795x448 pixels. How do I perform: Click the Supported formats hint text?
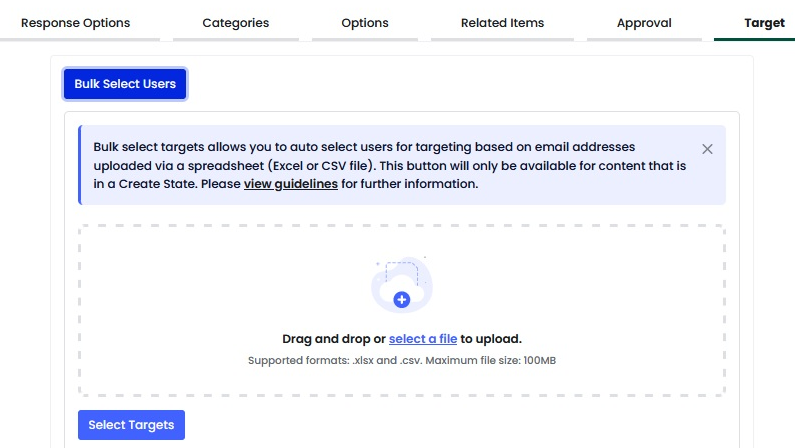click(402, 360)
